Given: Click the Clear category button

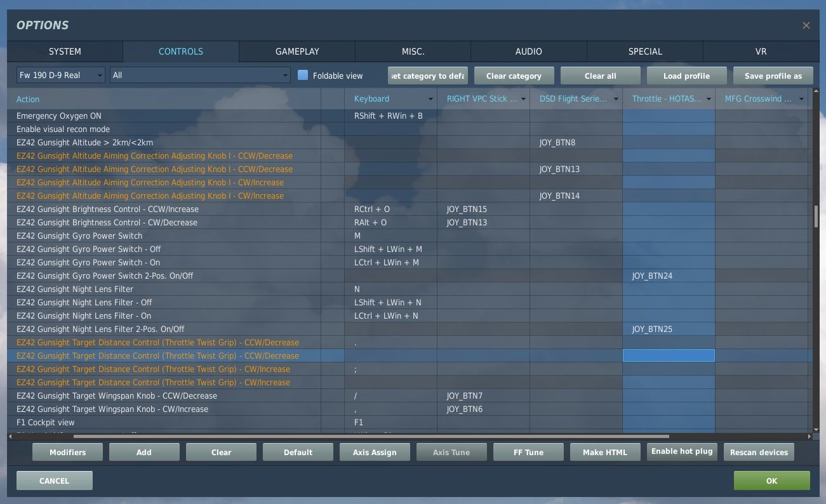Looking at the screenshot, I should 514,76.
